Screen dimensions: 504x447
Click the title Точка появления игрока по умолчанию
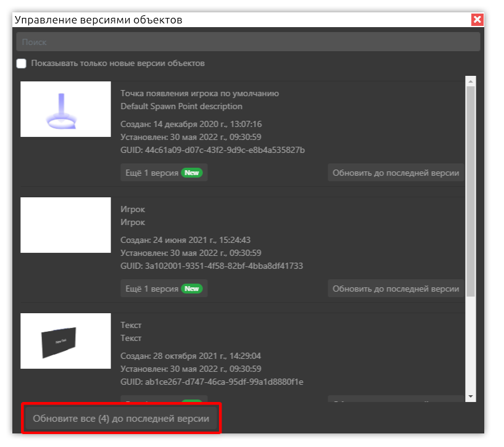[199, 94]
